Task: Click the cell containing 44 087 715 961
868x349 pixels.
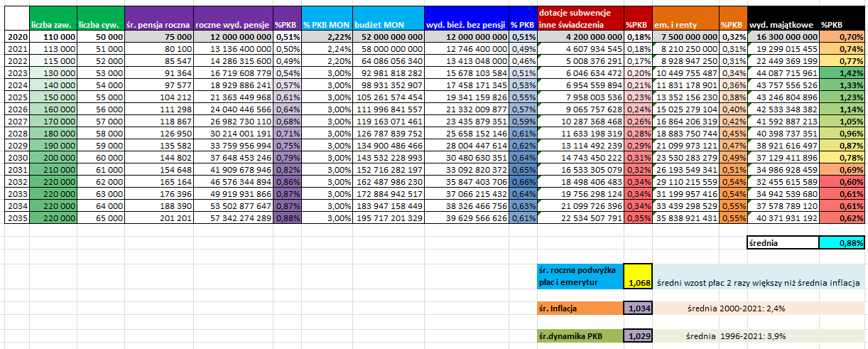Action: [783, 72]
